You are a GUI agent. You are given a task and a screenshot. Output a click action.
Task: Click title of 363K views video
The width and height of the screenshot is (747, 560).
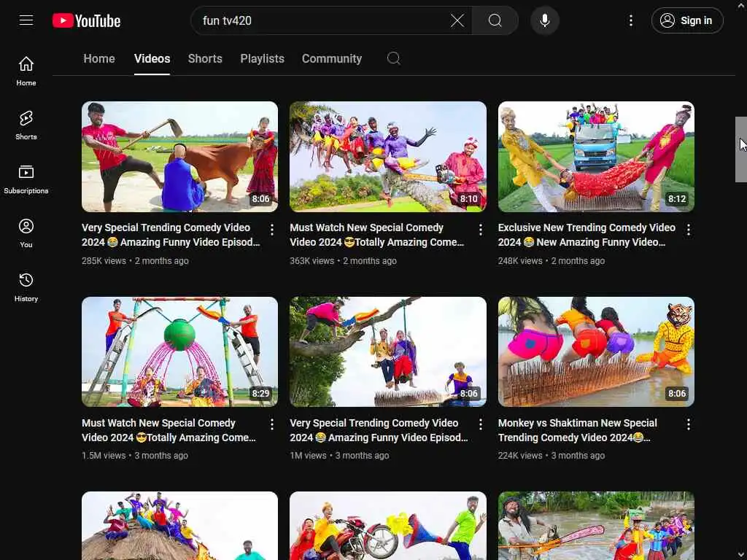pyautogui.click(x=377, y=235)
